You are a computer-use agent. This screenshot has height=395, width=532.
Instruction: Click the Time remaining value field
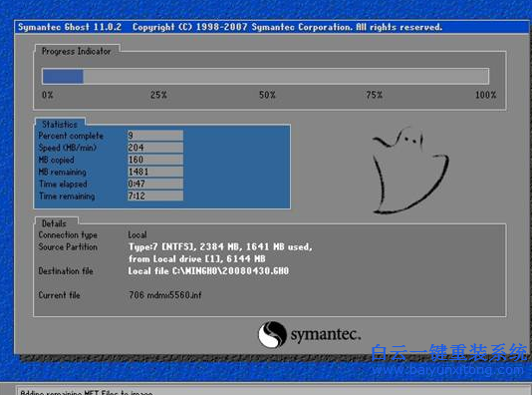tap(155, 196)
